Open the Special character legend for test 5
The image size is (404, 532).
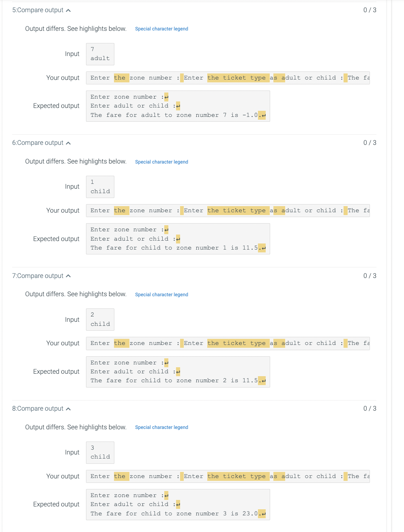click(161, 29)
